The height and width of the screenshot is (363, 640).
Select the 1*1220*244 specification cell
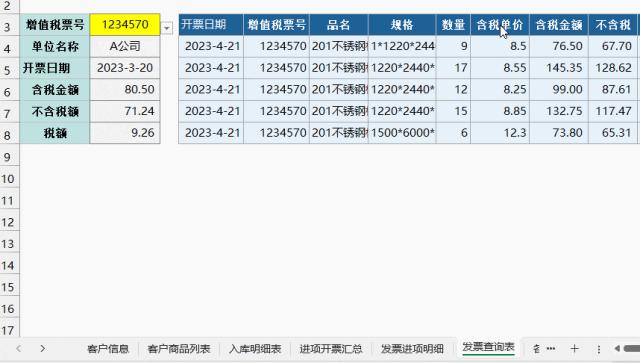click(402, 46)
